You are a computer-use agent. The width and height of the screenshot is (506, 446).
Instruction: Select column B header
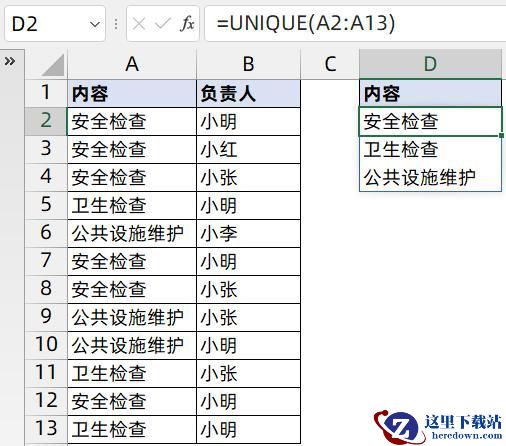pos(249,64)
